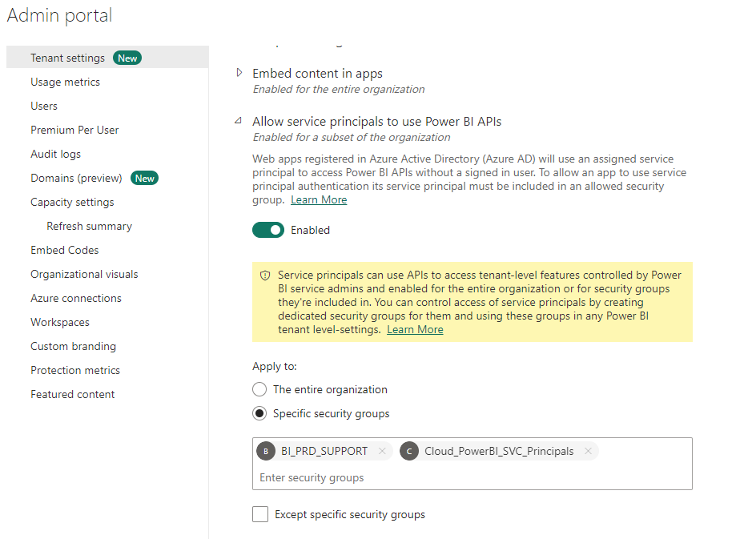Click the C avatar on Cloud_PowerBI_SVC_Principals chip
This screenshot has height=539, width=756.
pyautogui.click(x=409, y=451)
